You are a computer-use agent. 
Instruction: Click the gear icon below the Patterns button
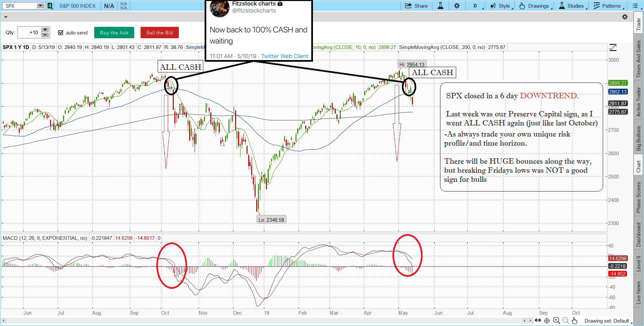[625, 17]
